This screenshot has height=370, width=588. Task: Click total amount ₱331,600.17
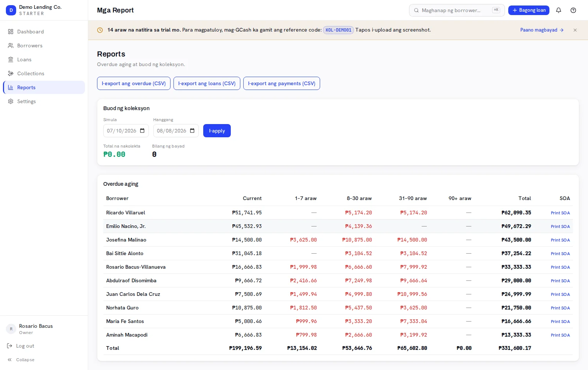click(x=515, y=348)
